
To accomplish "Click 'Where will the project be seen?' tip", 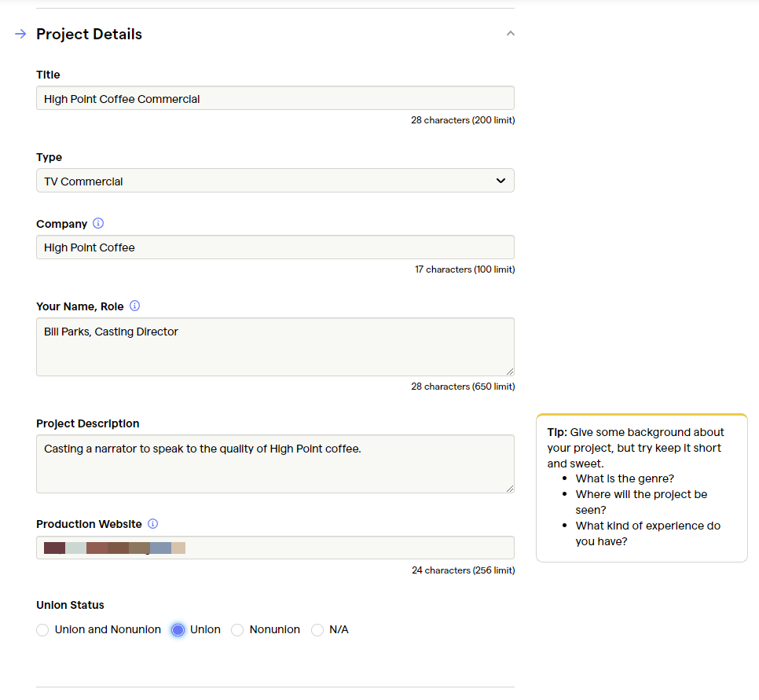I will 641,502.
